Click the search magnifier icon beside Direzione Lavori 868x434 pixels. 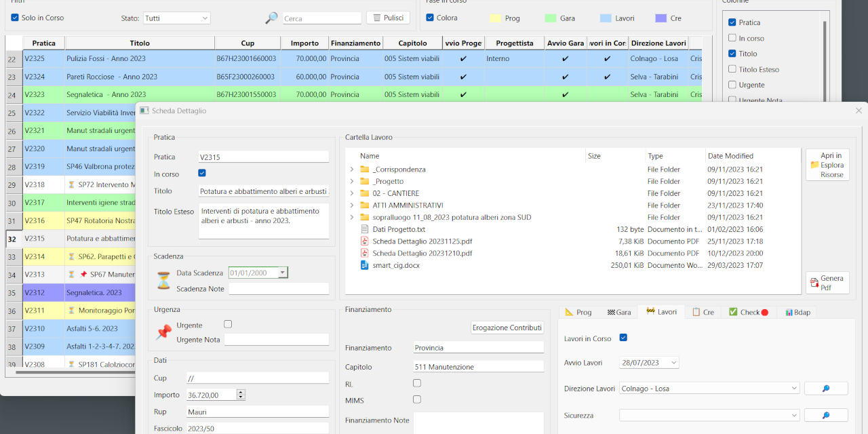coord(826,388)
